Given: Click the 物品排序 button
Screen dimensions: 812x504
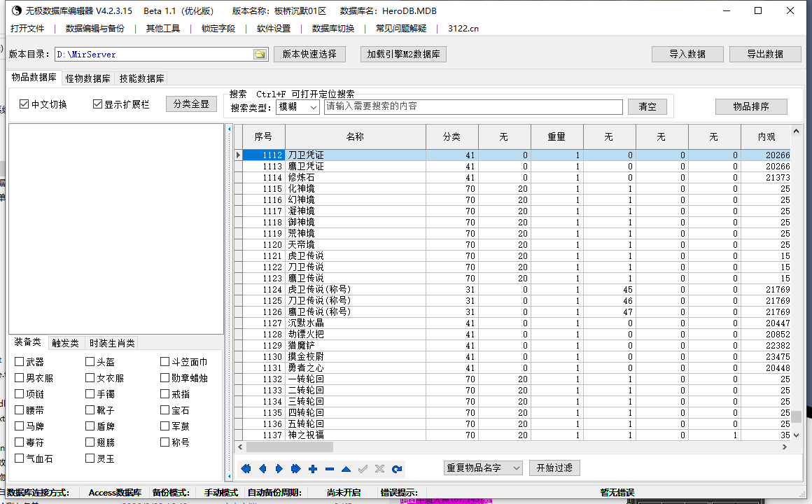Looking at the screenshot, I should 751,106.
